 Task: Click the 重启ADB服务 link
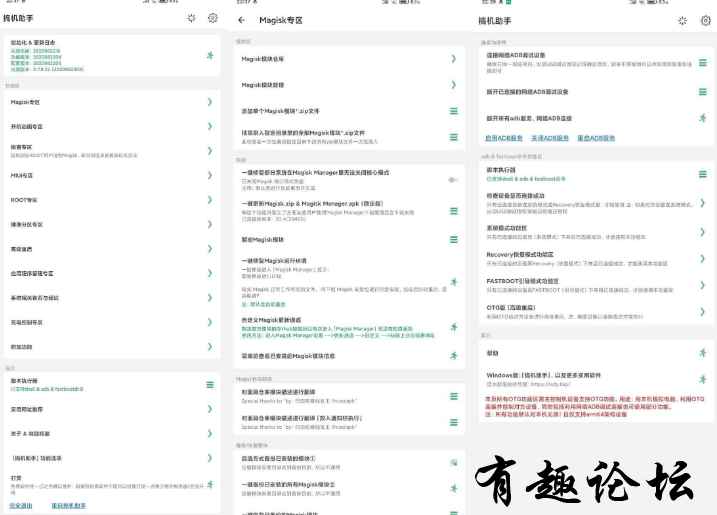[596, 138]
